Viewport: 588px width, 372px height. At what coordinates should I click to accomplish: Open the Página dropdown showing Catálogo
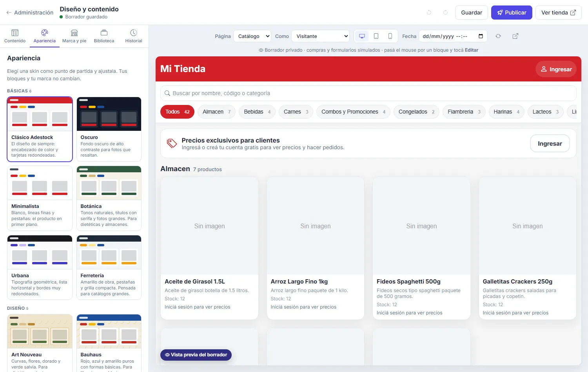pos(252,36)
